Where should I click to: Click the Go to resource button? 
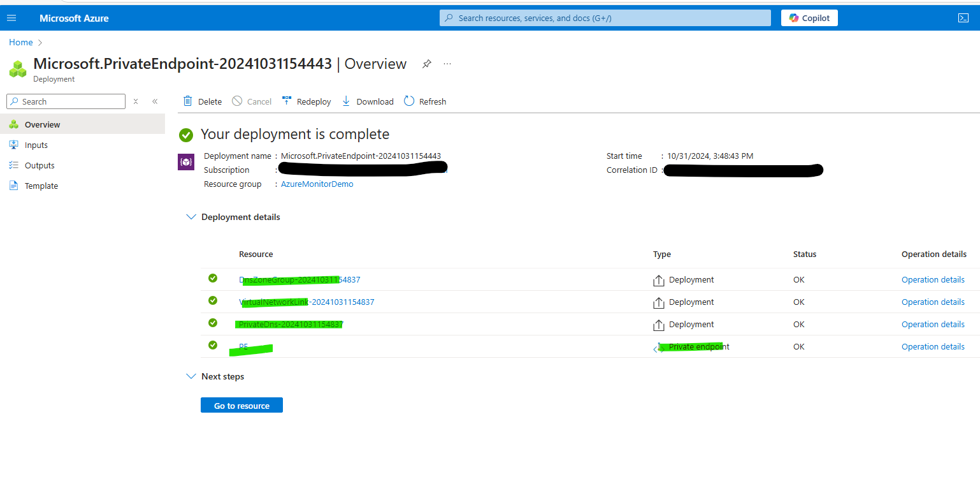click(x=241, y=406)
